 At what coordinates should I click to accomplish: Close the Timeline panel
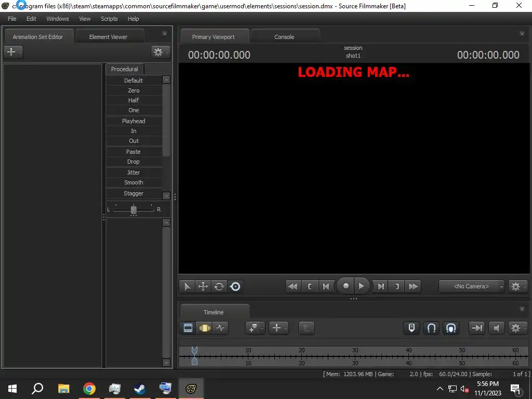(522, 309)
